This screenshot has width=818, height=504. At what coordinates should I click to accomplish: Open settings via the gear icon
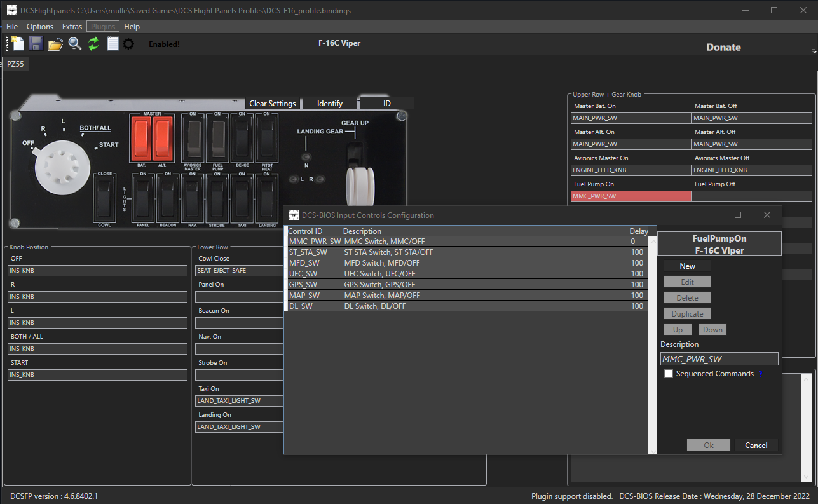tap(128, 44)
